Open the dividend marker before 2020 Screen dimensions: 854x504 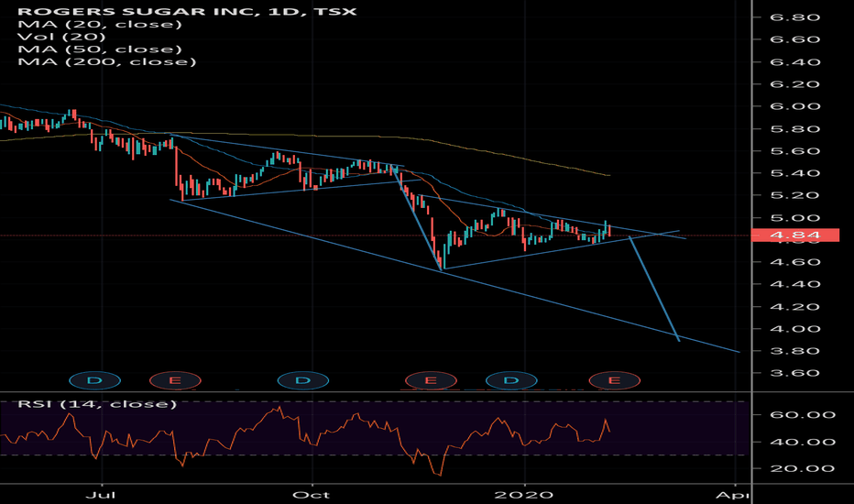[x=511, y=380]
